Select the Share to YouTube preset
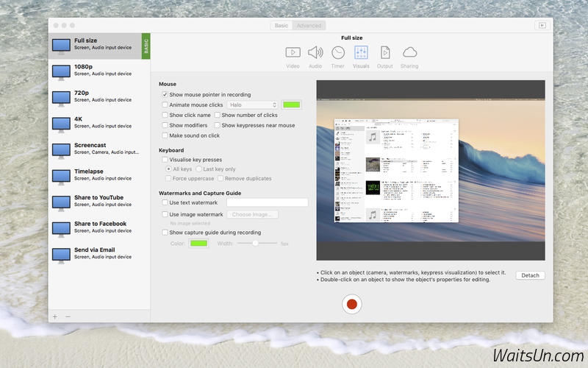Screen dimensions: 588x368 click(98, 201)
